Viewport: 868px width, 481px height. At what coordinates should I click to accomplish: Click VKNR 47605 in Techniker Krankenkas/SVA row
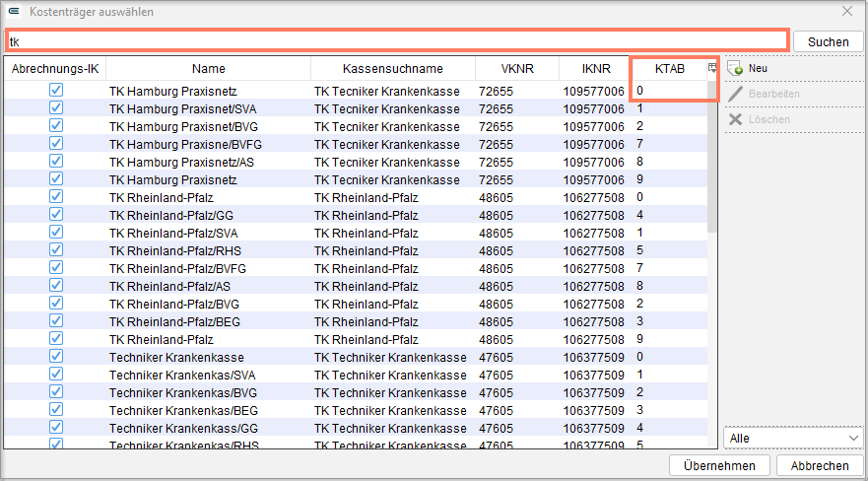[x=496, y=375]
